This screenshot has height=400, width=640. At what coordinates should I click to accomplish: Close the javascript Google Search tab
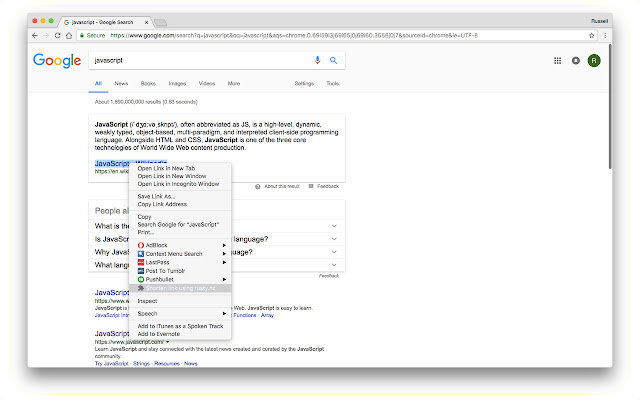[x=147, y=22]
